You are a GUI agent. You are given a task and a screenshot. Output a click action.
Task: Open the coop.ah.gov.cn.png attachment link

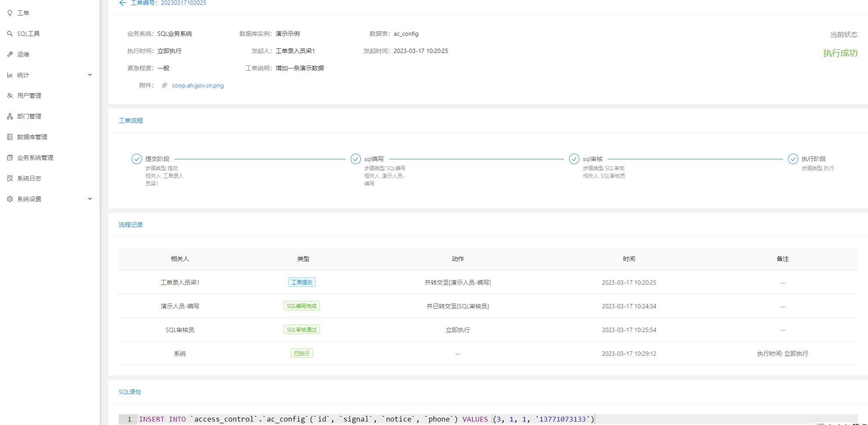[198, 85]
